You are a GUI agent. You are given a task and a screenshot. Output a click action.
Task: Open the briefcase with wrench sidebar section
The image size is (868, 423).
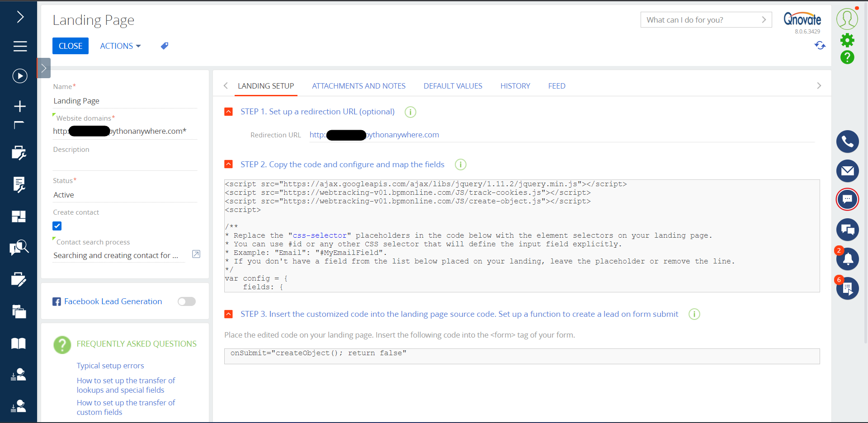[x=19, y=153]
